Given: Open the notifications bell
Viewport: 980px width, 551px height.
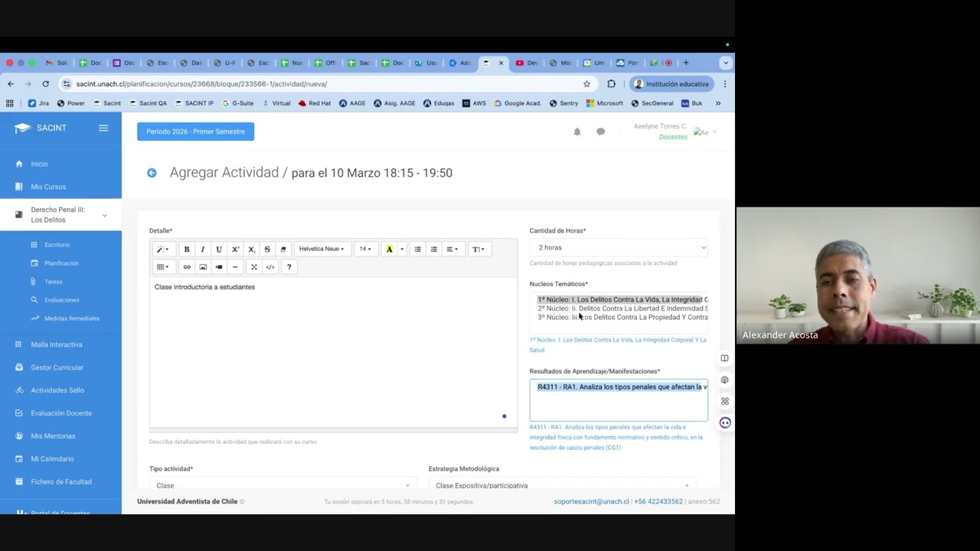Looking at the screenshot, I should [x=577, y=132].
